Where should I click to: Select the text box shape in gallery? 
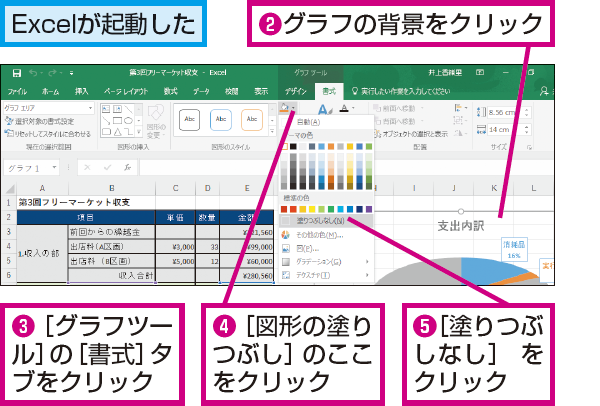[x=106, y=109]
